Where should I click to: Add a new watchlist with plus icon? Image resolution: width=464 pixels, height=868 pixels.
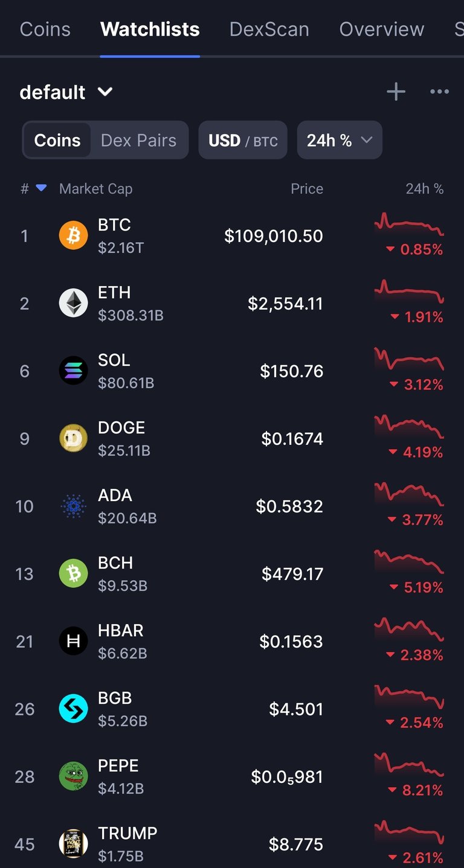[x=396, y=92]
